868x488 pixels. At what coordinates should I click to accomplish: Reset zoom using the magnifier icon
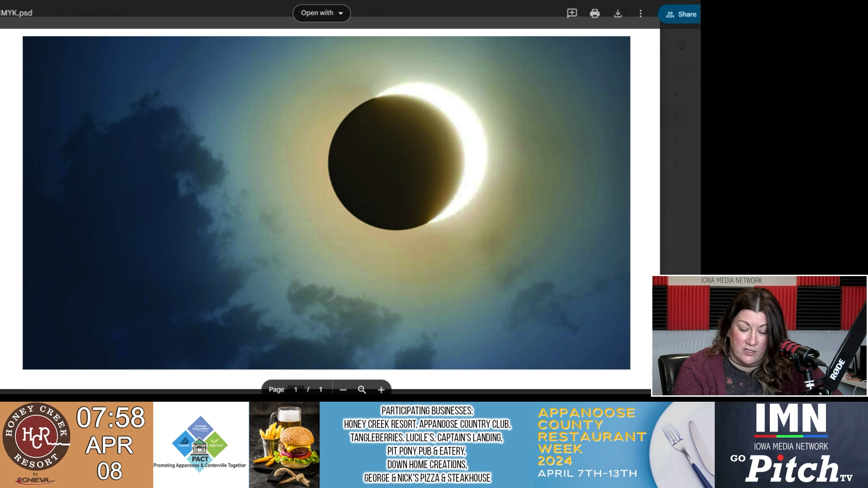[362, 389]
